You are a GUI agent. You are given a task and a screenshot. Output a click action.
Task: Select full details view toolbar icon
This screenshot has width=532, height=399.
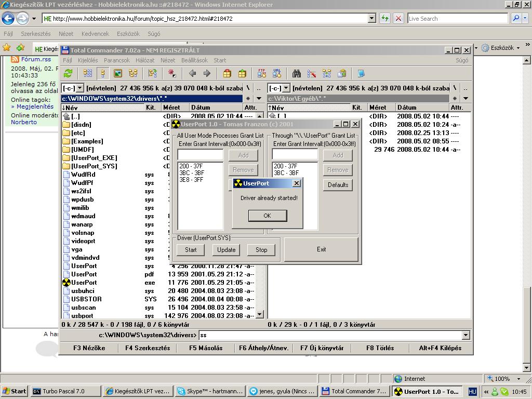(103, 73)
